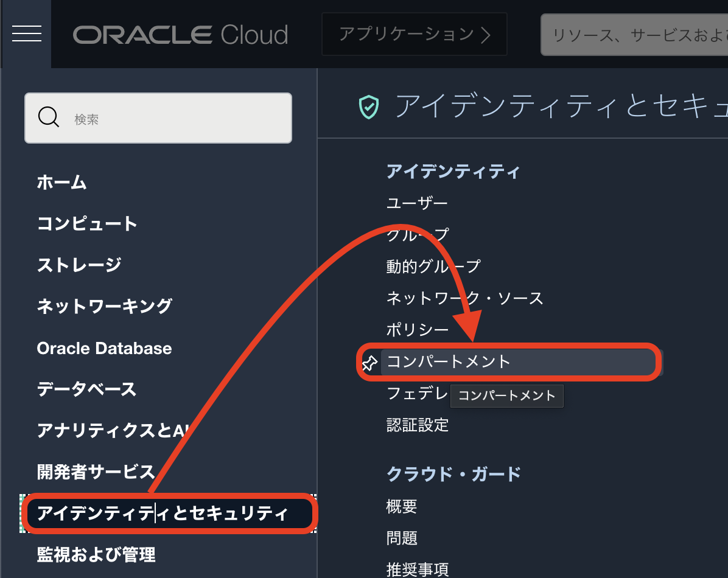
Task: Open the hamburger navigation menu
Action: pos(27,34)
